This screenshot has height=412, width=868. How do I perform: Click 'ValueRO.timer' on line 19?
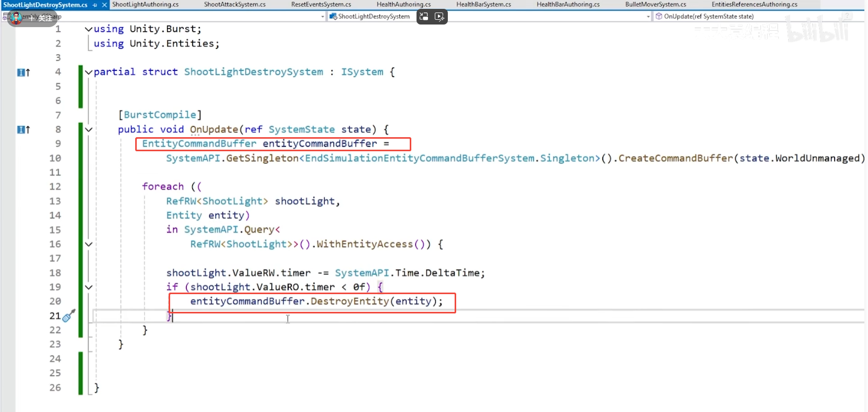[x=296, y=287]
